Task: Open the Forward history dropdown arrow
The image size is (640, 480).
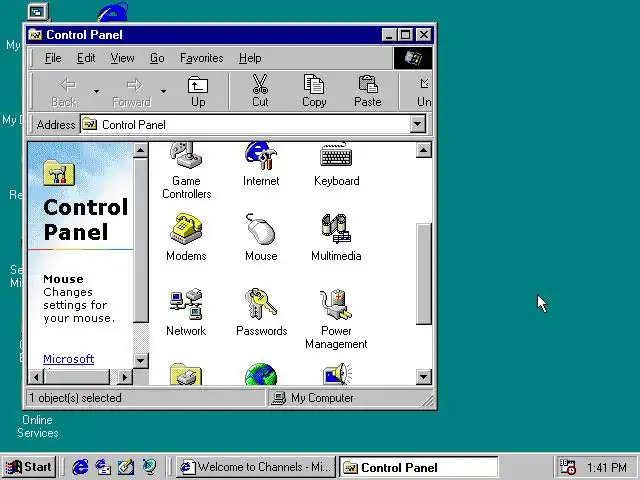Action: coord(163,91)
